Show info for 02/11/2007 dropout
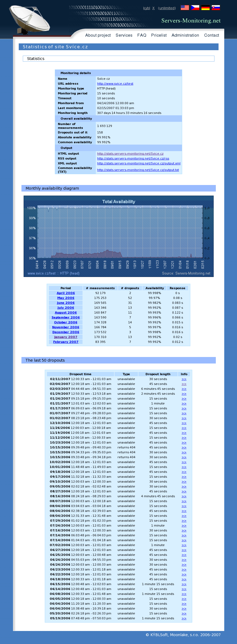This screenshot has width=237, height=644. pyautogui.click(x=184, y=379)
